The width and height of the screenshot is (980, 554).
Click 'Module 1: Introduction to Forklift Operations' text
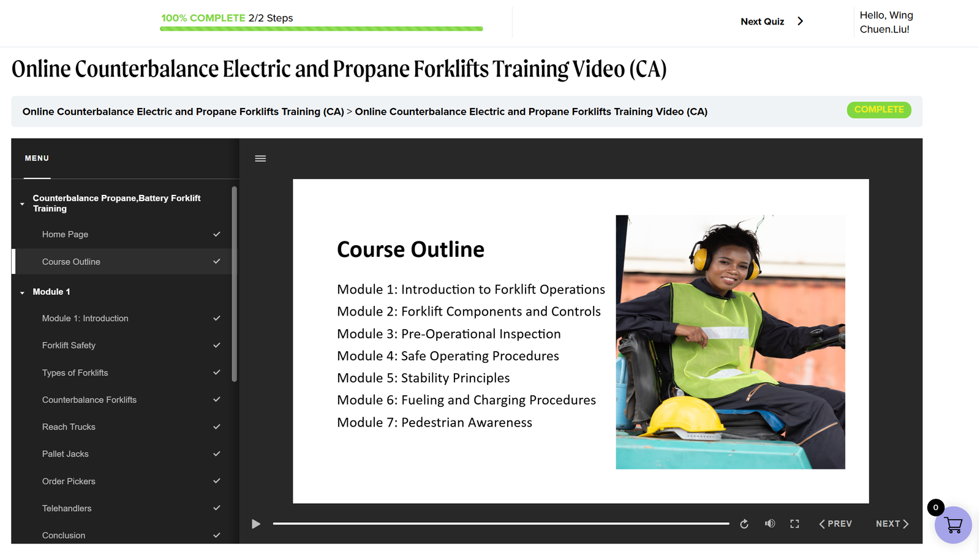(x=471, y=289)
